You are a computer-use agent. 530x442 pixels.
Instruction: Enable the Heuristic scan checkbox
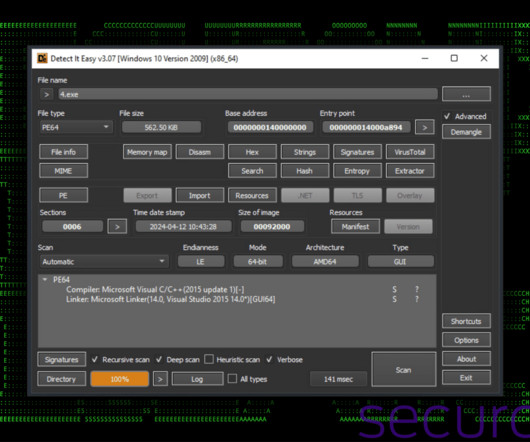coord(233,360)
